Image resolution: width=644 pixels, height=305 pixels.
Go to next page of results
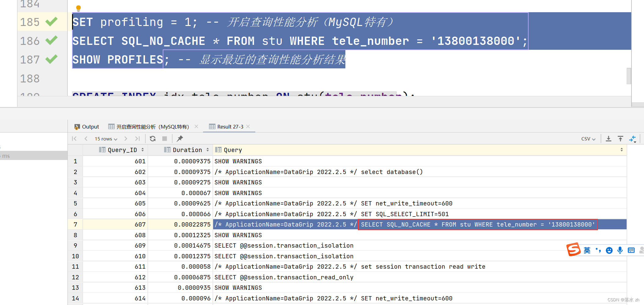pos(126,139)
